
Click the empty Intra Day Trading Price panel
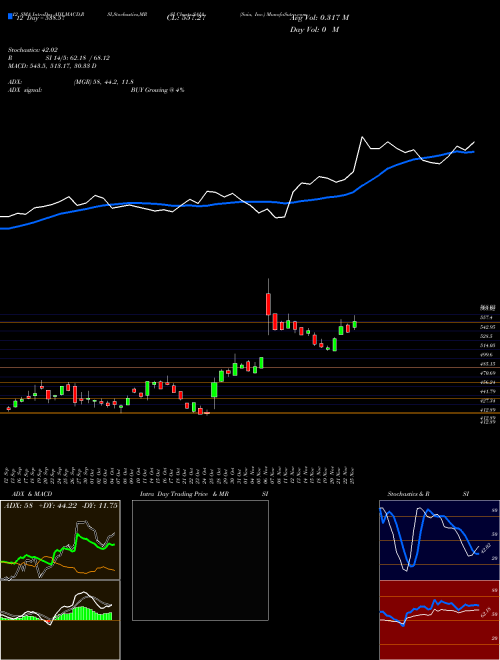(200, 560)
